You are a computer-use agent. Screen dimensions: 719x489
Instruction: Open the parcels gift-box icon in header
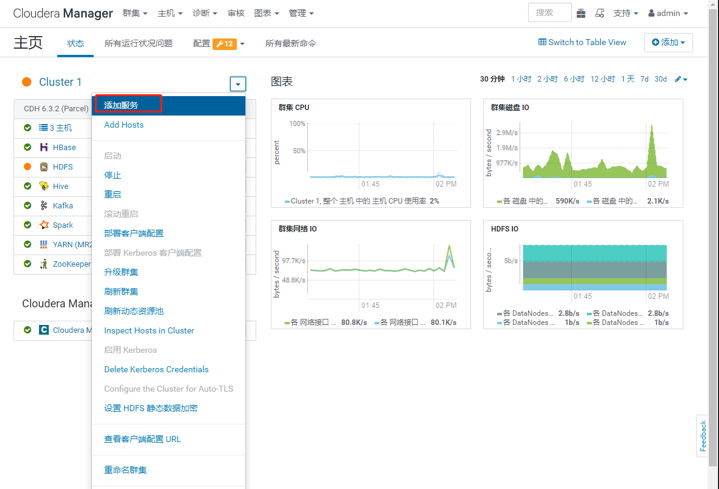tap(581, 13)
